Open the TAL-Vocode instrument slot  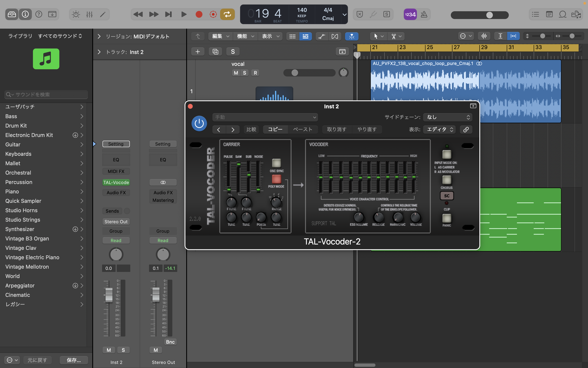(116, 182)
